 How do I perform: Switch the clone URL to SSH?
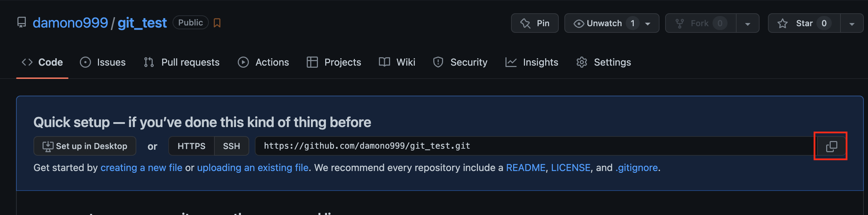(231, 146)
